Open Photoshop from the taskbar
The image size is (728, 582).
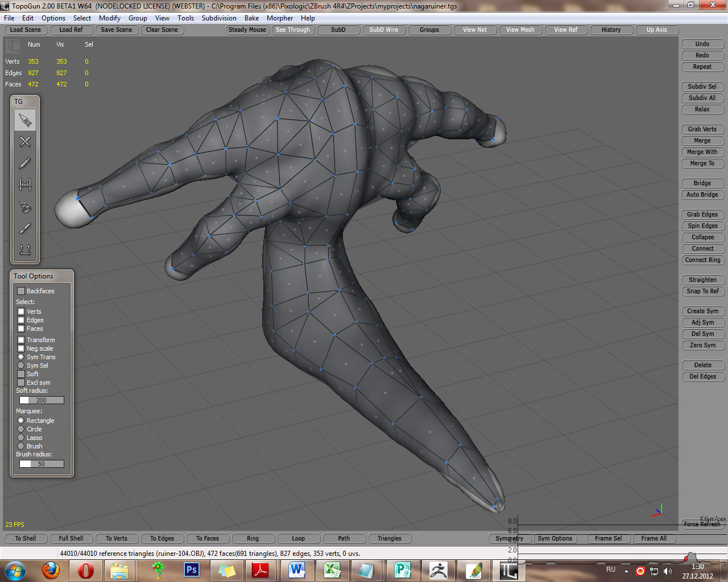pyautogui.click(x=192, y=569)
